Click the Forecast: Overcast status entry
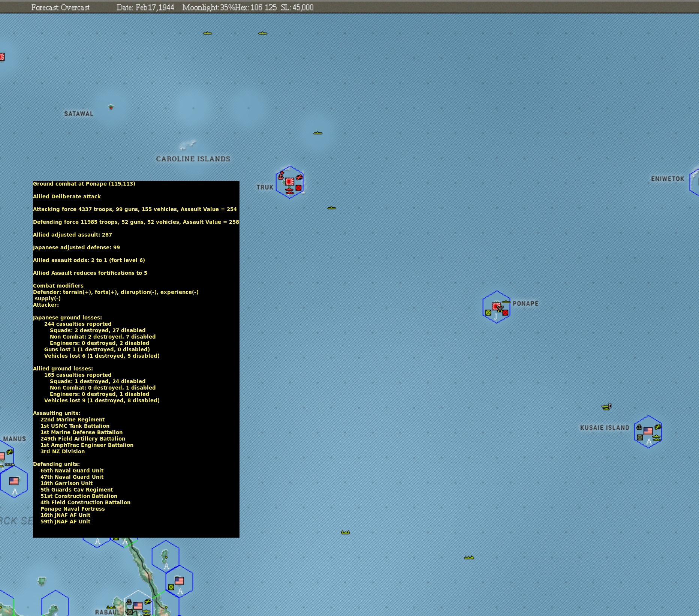Image resolution: width=699 pixels, height=616 pixels. pos(60,7)
